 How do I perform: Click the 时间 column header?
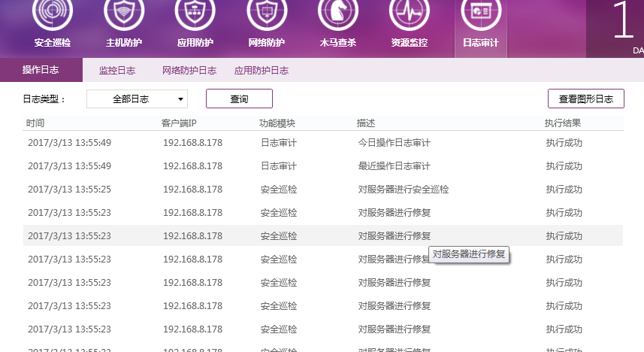[35, 123]
